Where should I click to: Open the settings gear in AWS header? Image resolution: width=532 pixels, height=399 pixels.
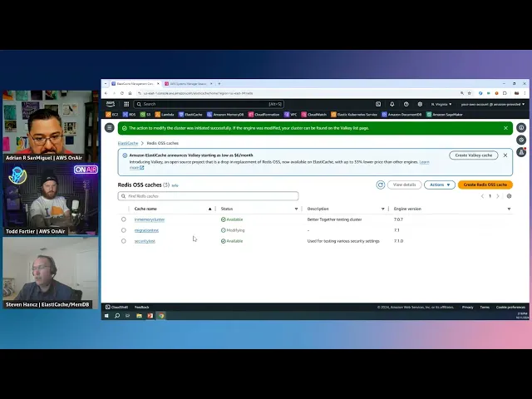click(x=420, y=104)
